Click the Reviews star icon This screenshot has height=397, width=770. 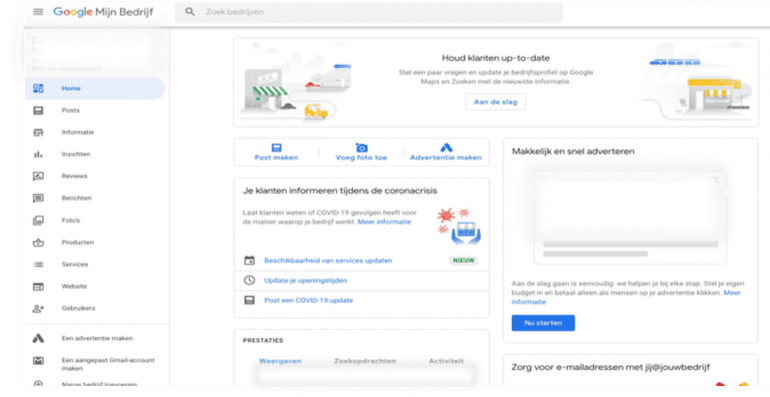pyautogui.click(x=38, y=176)
